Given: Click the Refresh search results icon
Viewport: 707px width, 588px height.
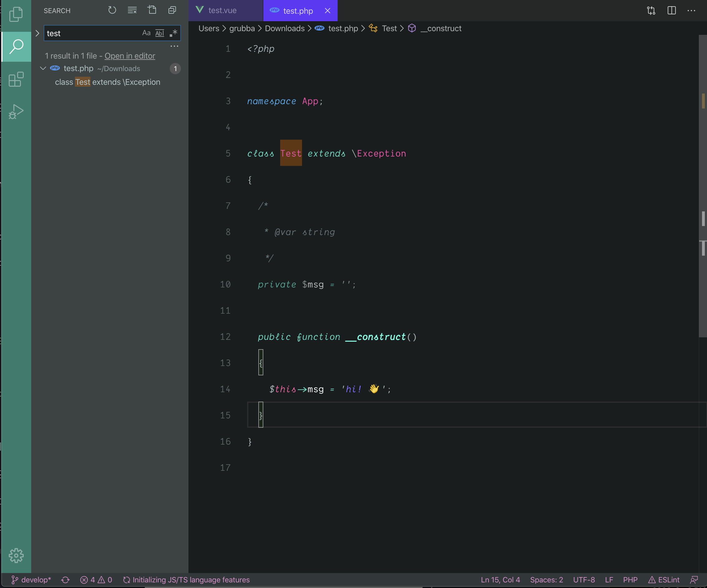Looking at the screenshot, I should (x=112, y=10).
